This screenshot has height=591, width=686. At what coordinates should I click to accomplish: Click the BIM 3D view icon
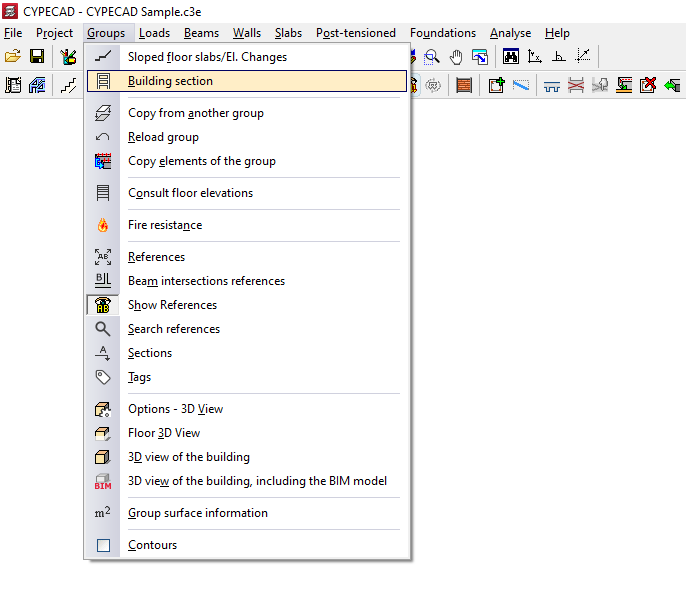(103, 481)
